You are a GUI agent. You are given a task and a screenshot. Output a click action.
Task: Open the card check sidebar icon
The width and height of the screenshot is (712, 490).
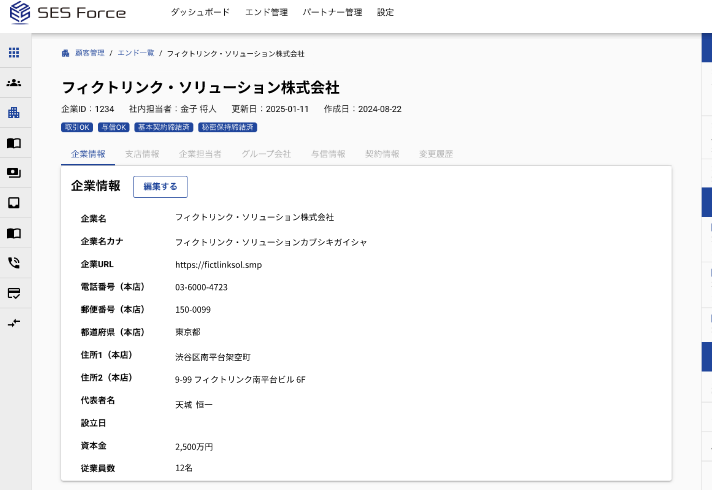pyautogui.click(x=14, y=293)
